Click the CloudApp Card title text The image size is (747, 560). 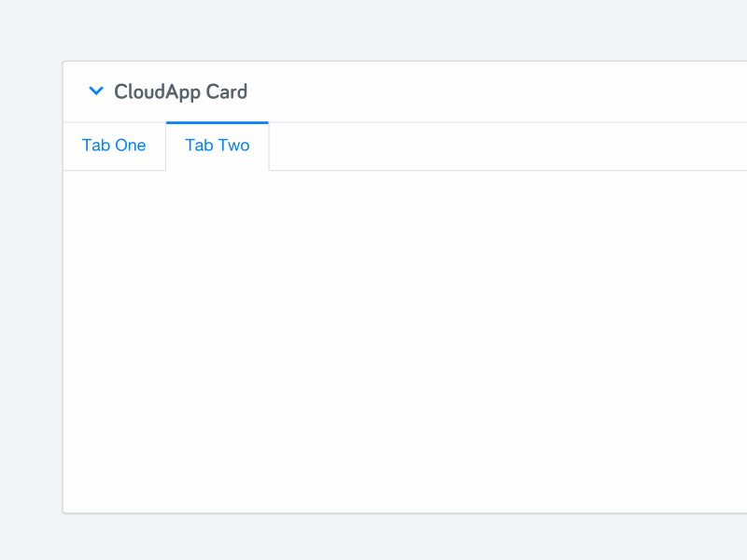181,91
